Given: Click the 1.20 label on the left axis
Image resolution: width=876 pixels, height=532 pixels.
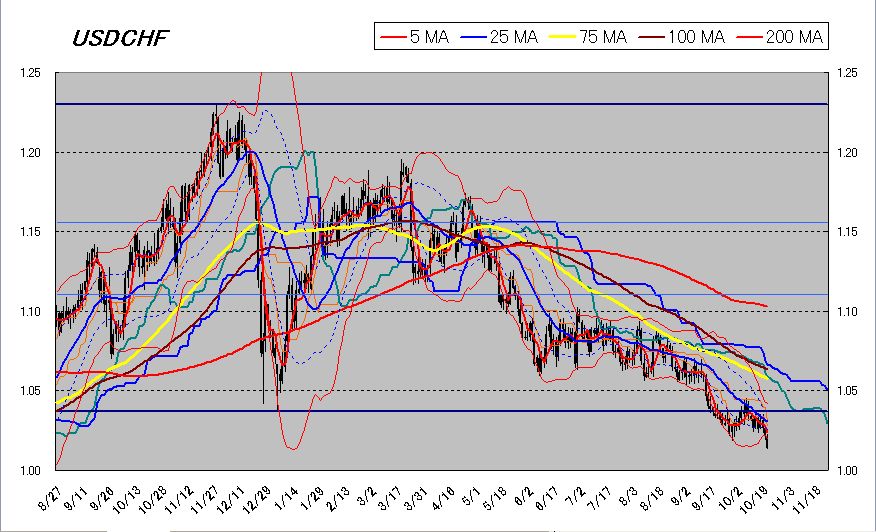Looking at the screenshot, I should tap(30, 152).
